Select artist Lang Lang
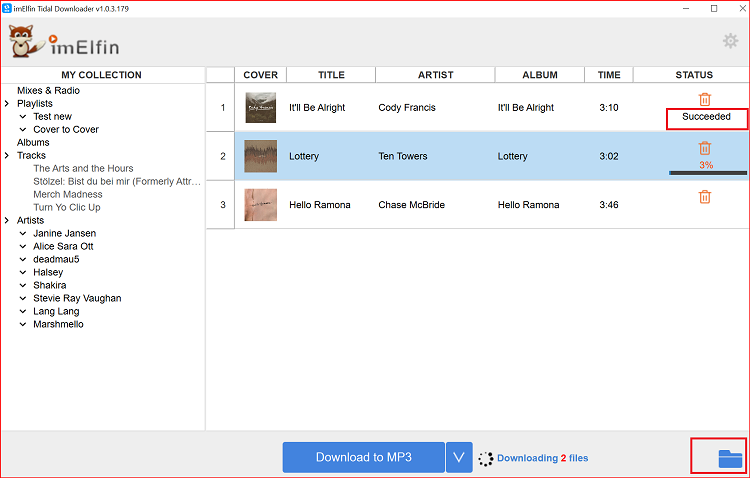The height and width of the screenshot is (478, 750). [x=56, y=311]
